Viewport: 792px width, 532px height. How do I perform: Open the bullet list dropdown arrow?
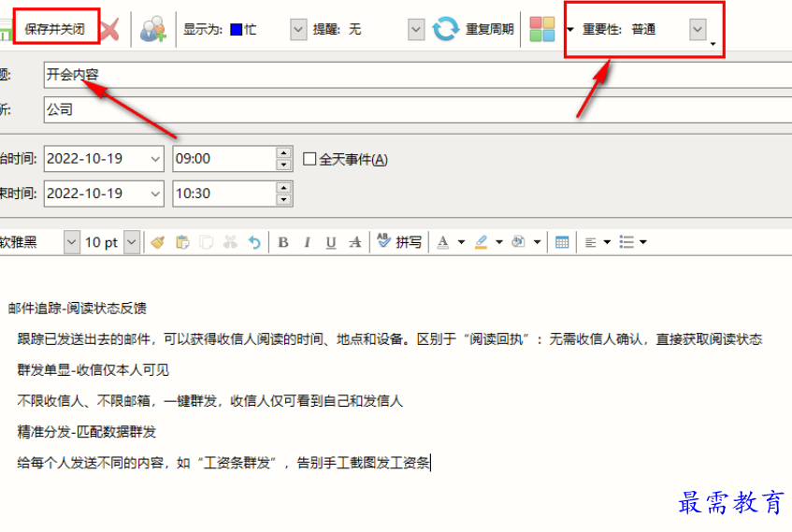[x=643, y=242]
